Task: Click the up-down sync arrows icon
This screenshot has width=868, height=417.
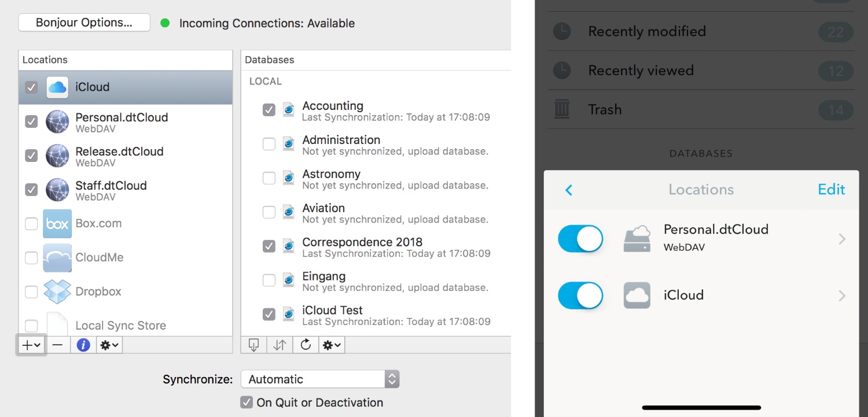Action: pyautogui.click(x=279, y=345)
